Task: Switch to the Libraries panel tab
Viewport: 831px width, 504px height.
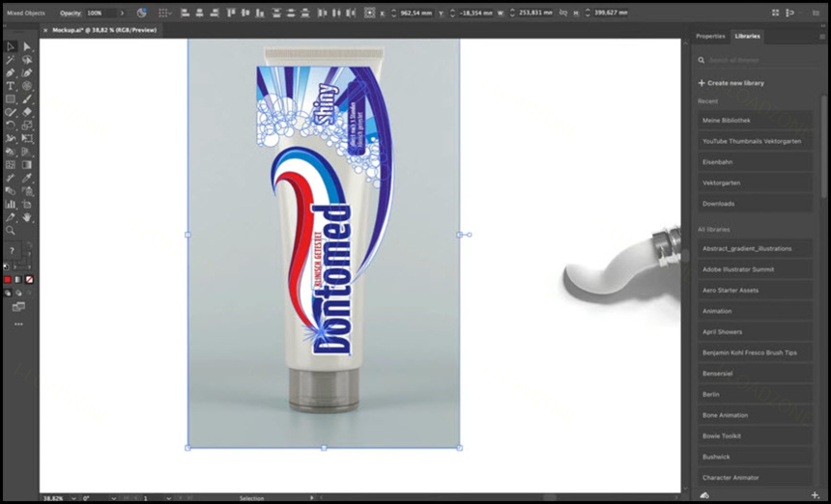Action: (x=747, y=36)
